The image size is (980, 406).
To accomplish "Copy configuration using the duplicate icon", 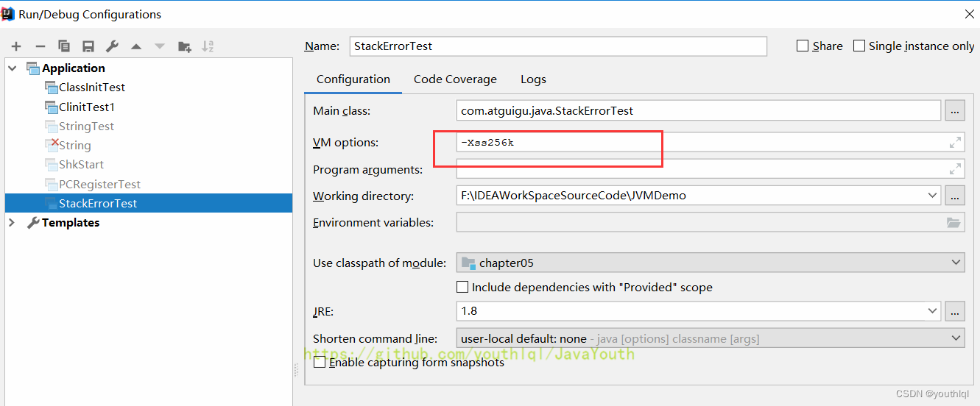I will coord(64,46).
